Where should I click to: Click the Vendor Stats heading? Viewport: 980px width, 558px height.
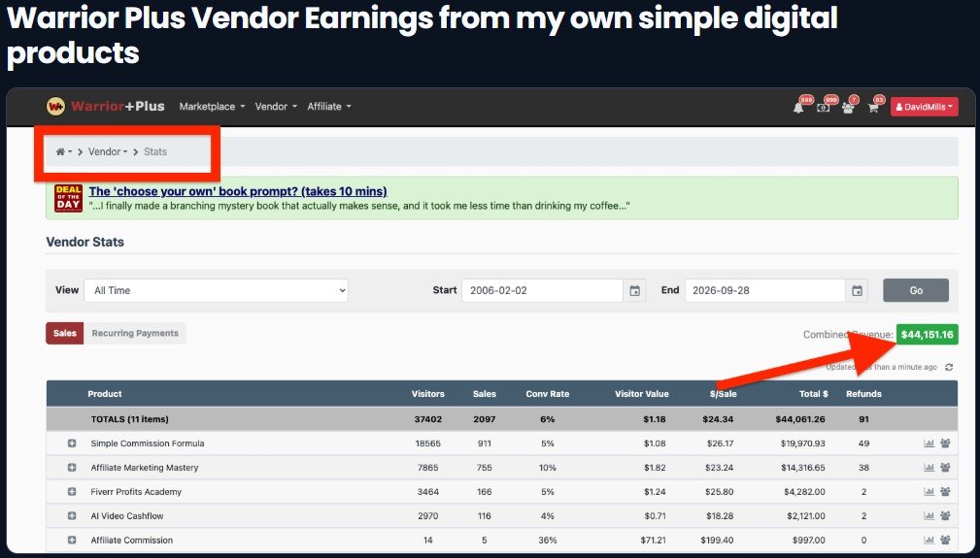point(85,242)
